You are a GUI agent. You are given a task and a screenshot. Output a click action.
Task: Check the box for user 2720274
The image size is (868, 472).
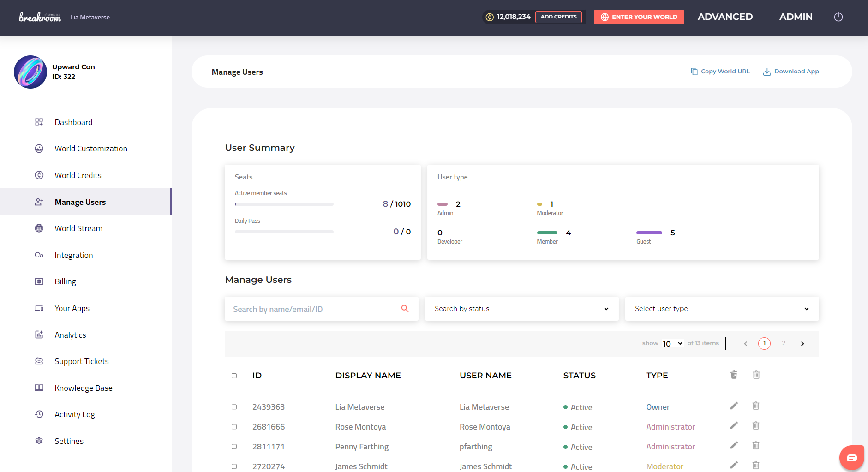click(234, 466)
